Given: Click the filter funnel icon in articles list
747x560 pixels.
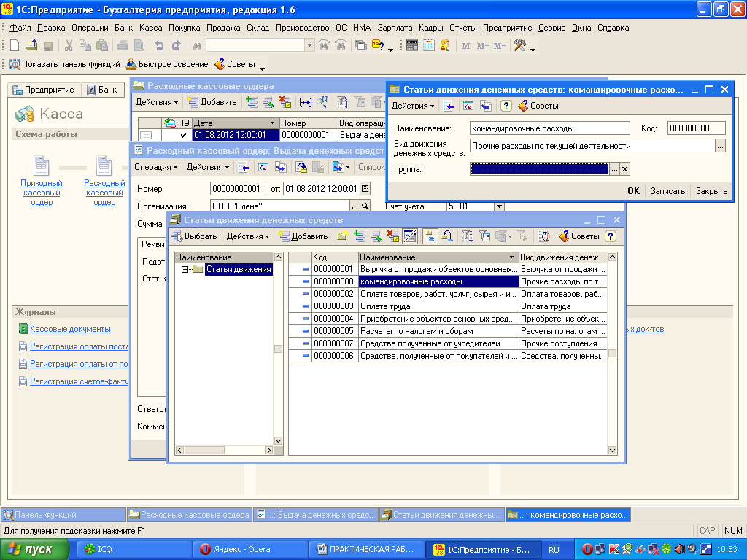Looking at the screenshot, I should [468, 236].
